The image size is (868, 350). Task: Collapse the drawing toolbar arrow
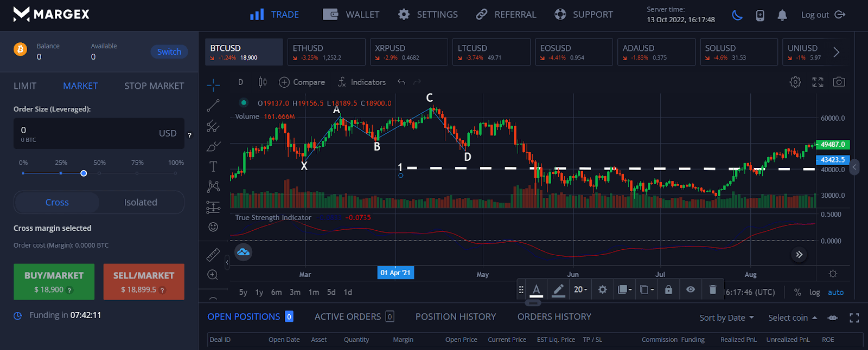[227, 262]
